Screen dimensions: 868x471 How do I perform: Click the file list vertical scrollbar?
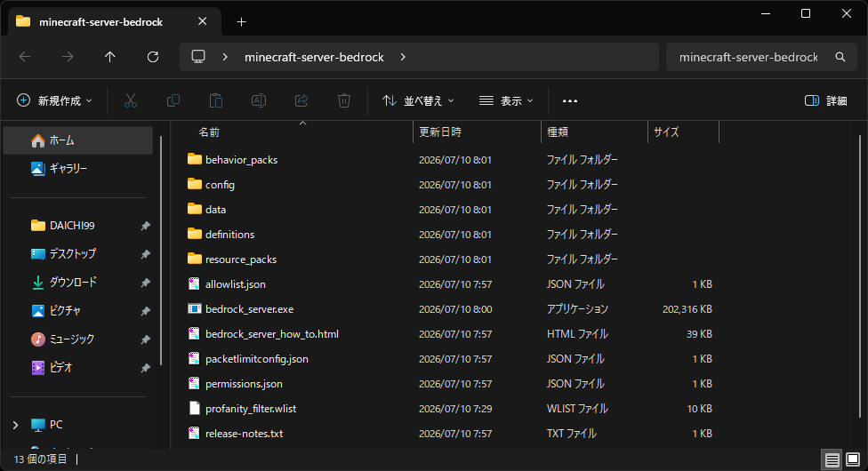[x=860, y=275]
